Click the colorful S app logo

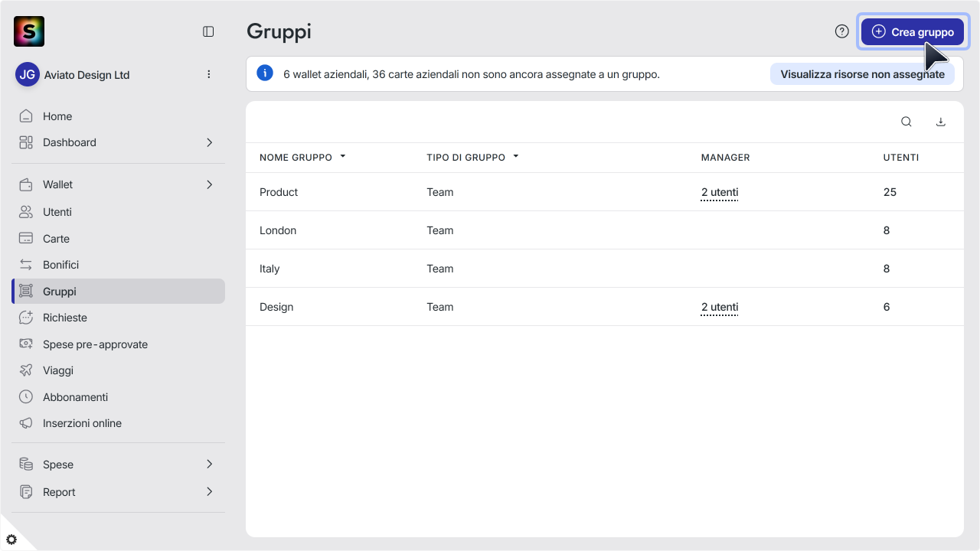29,31
